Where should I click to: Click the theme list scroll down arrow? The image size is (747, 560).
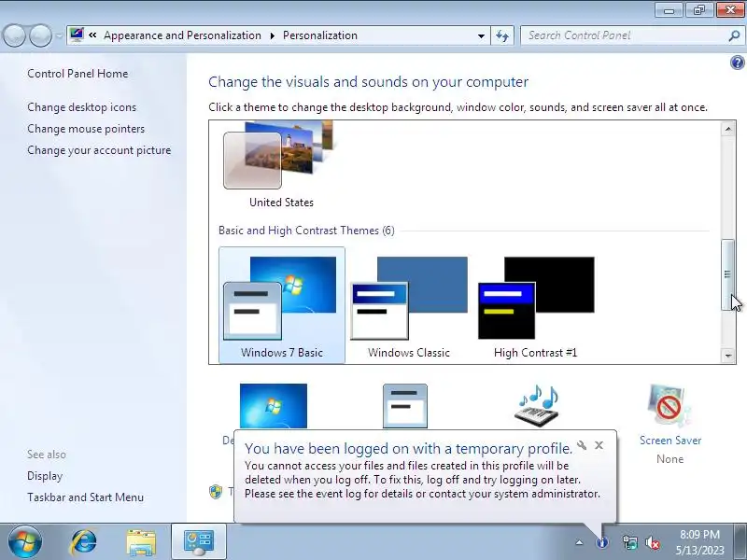click(x=728, y=356)
